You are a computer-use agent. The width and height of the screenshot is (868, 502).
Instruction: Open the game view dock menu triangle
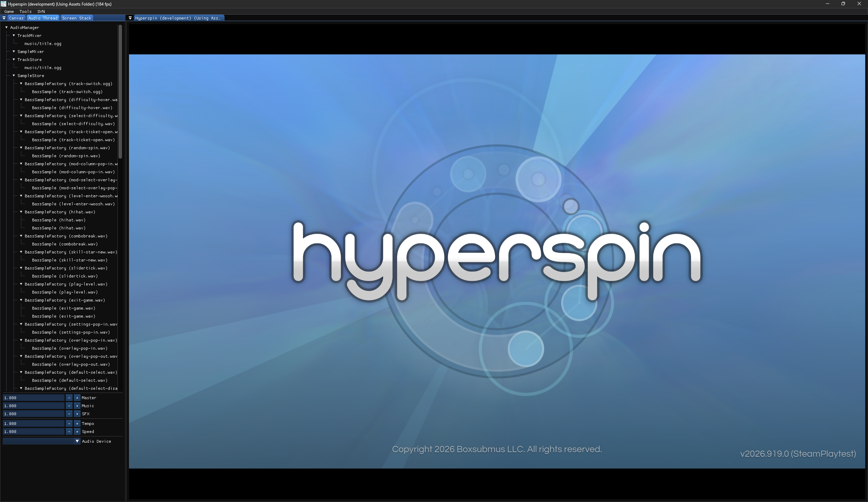[x=130, y=18]
